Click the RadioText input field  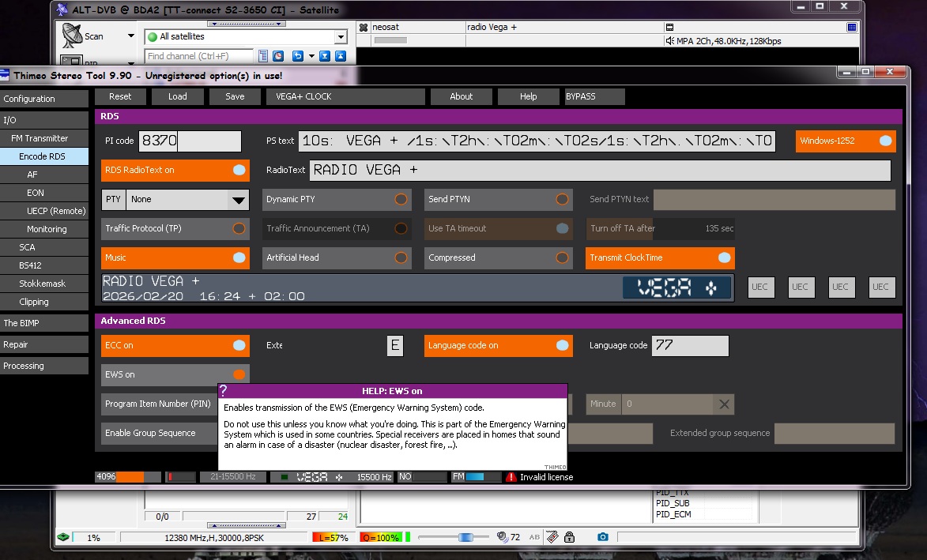[600, 170]
